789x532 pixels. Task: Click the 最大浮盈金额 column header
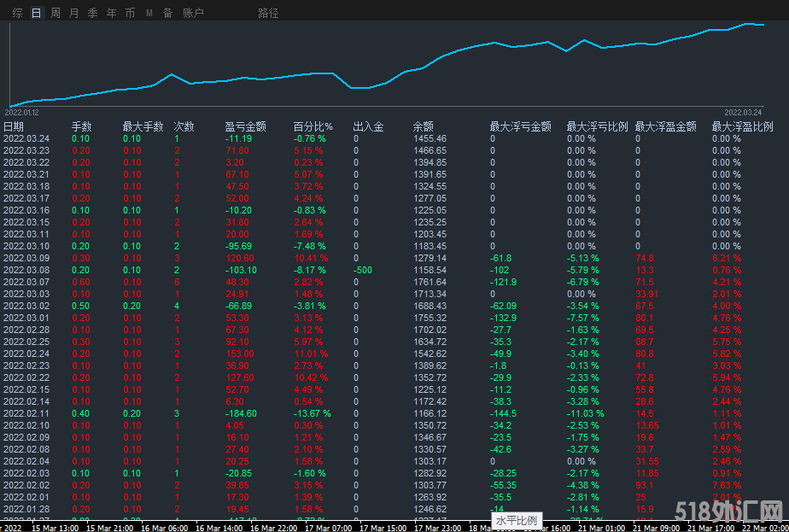pyautogui.click(x=665, y=126)
